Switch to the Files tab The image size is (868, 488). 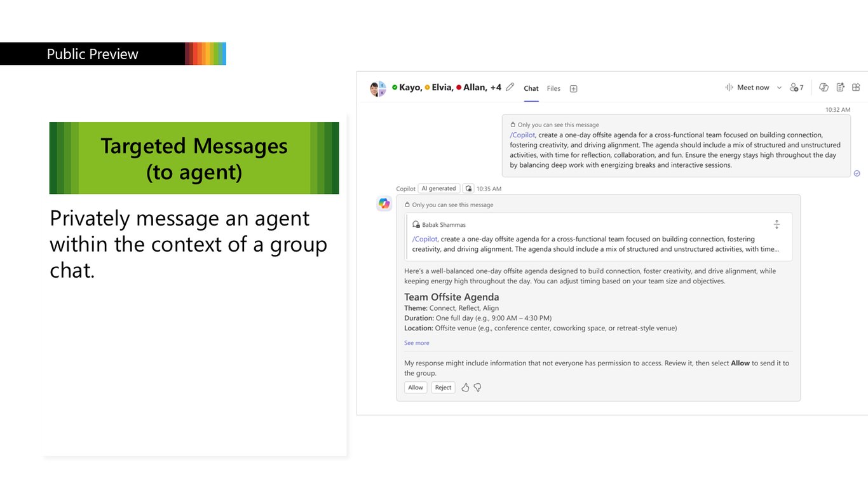tap(553, 89)
